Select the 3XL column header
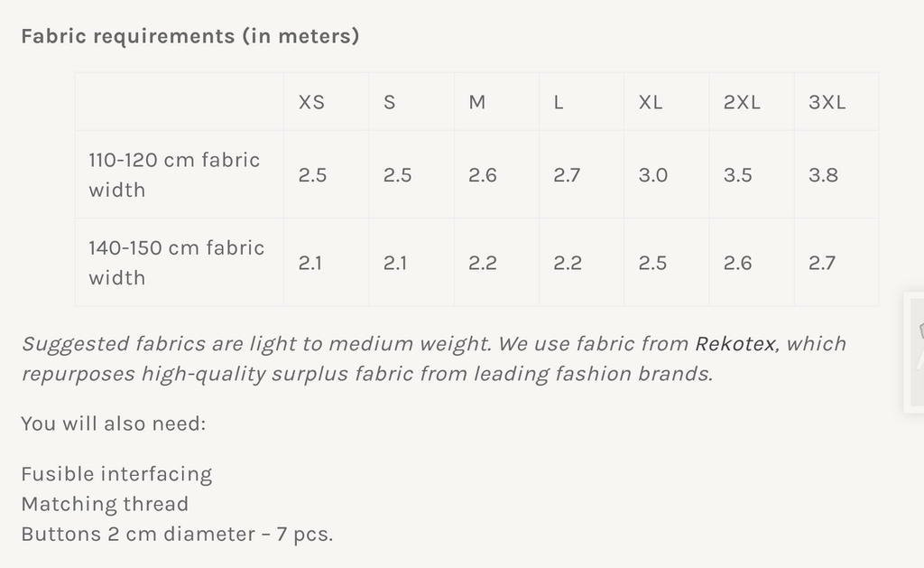 (x=827, y=102)
